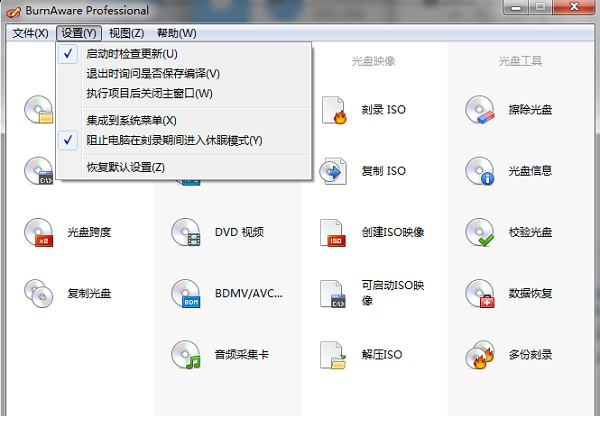Open the 帮助(W) menu

pos(176,33)
